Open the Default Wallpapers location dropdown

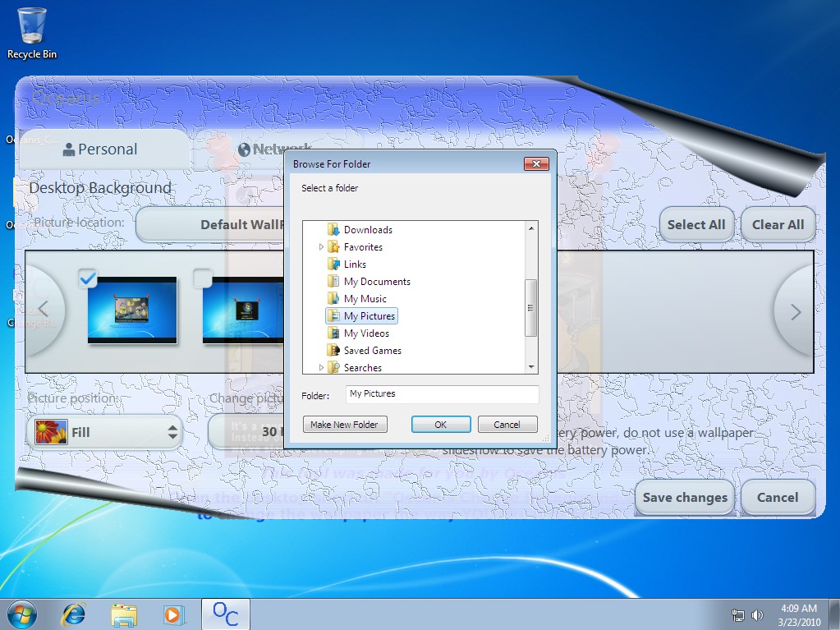(x=210, y=224)
